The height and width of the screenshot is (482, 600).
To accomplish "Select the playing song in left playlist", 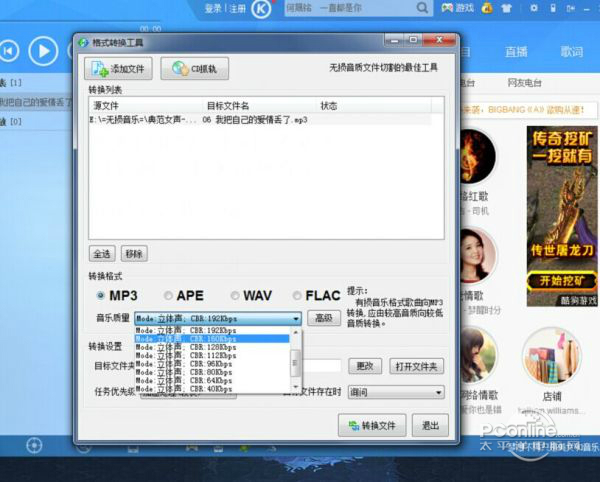I will (36, 102).
